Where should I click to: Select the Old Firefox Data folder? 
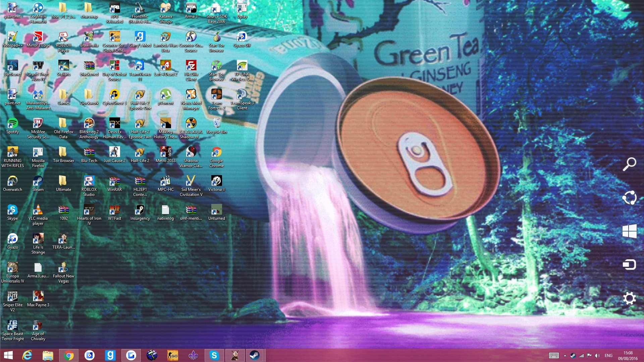click(64, 128)
